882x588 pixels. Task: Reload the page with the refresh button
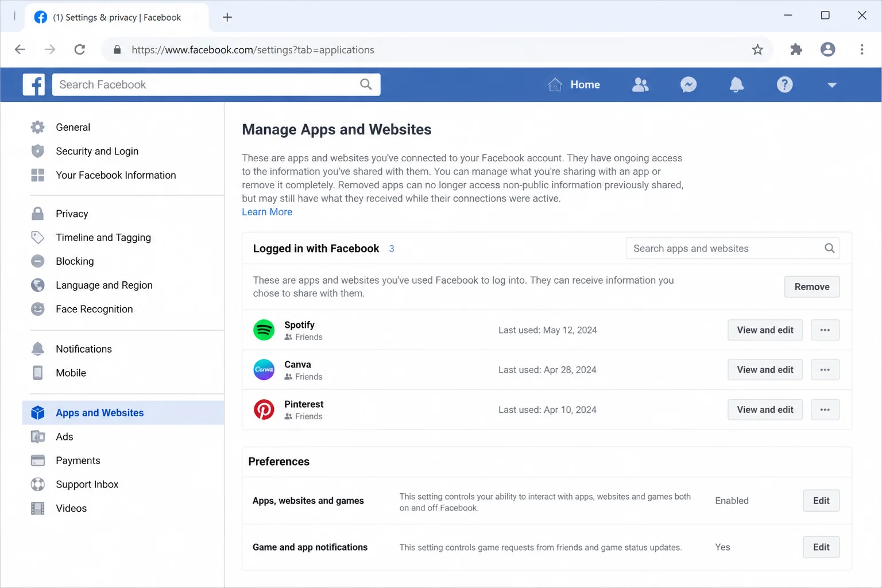(x=80, y=49)
